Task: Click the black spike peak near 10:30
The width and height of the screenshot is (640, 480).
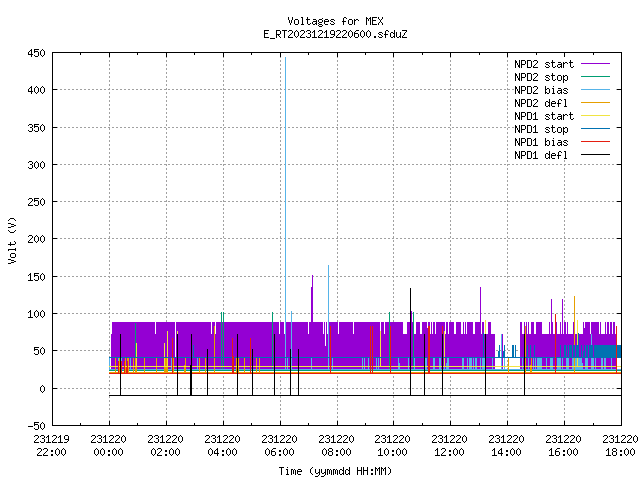Action: [x=411, y=289]
